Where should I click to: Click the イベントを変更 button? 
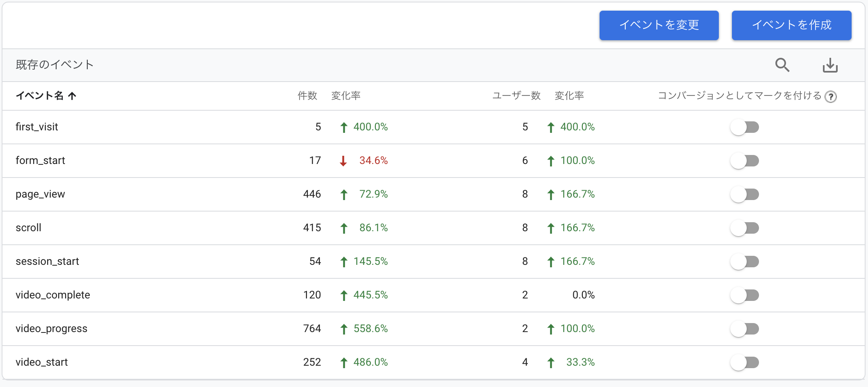tap(659, 25)
